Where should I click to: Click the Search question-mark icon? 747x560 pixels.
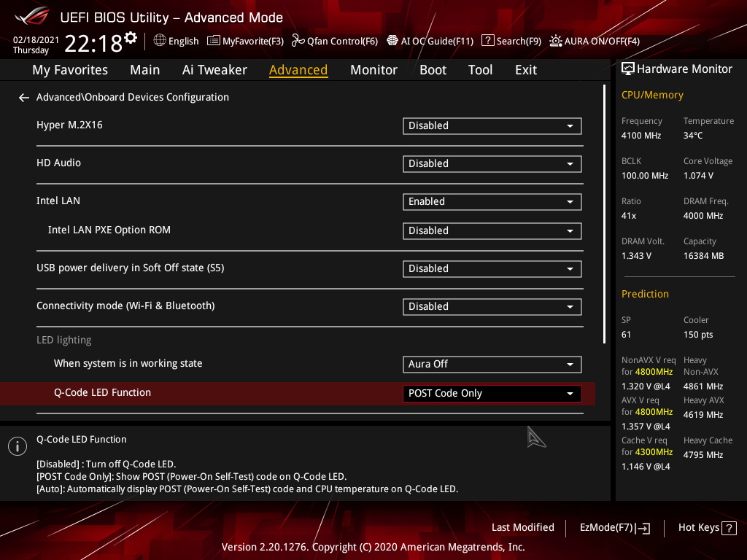click(487, 41)
